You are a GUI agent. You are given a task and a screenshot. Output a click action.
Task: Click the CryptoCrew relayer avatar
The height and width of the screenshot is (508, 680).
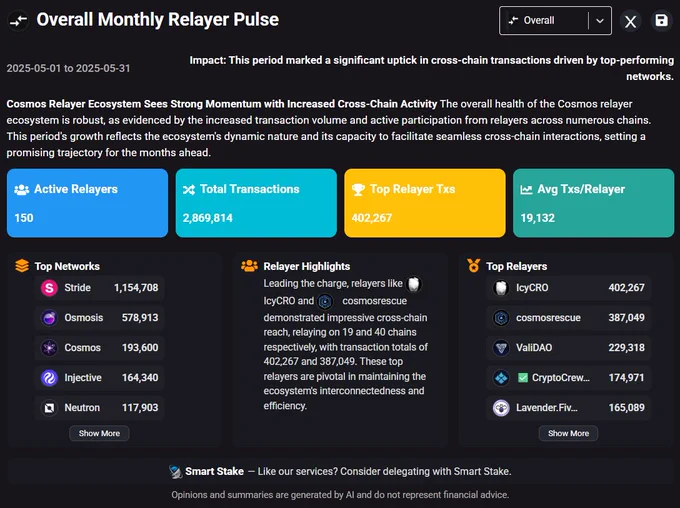(x=501, y=378)
